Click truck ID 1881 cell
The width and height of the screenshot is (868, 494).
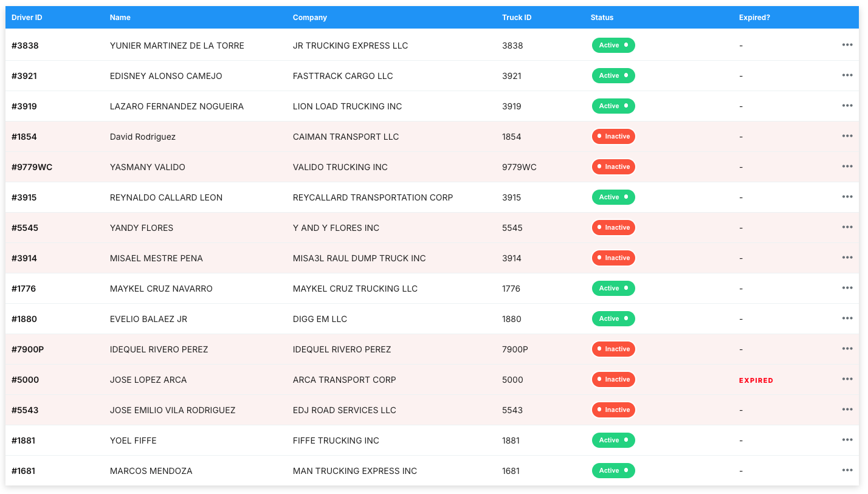coord(511,441)
